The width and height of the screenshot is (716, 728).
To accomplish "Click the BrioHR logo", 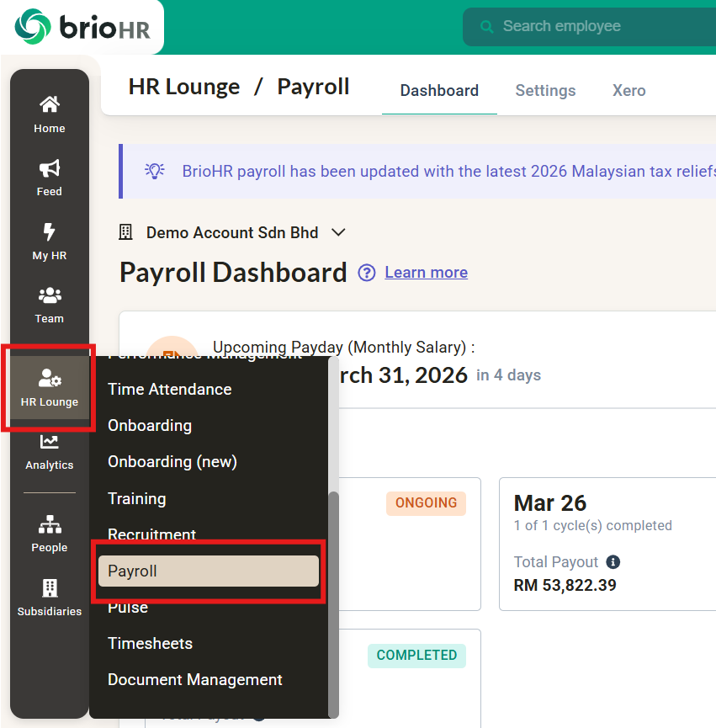I will (x=82, y=26).
